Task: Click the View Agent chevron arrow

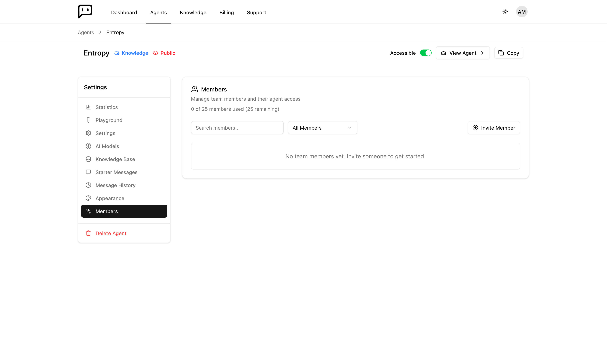Action: click(482, 53)
